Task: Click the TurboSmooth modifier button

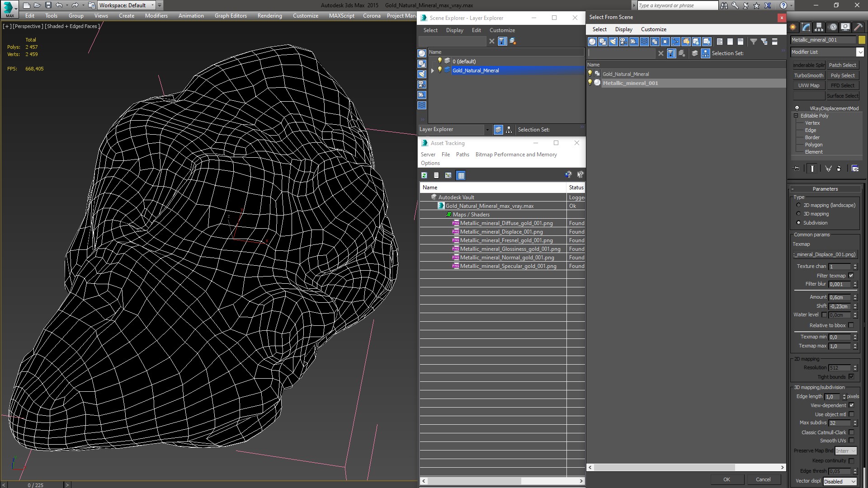Action: 809,75
